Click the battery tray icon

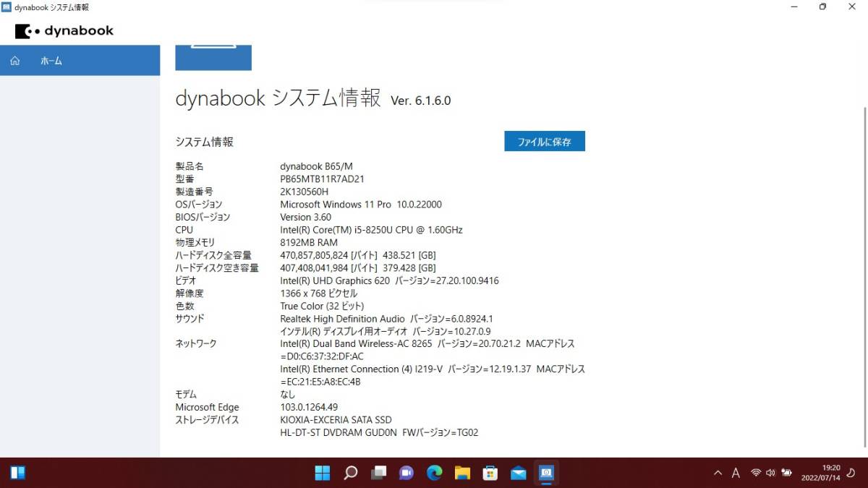786,473
